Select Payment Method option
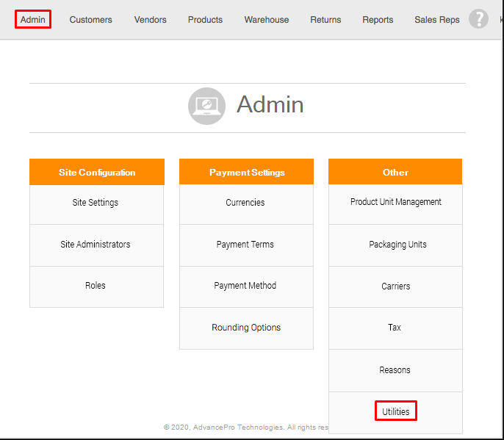 tap(245, 286)
